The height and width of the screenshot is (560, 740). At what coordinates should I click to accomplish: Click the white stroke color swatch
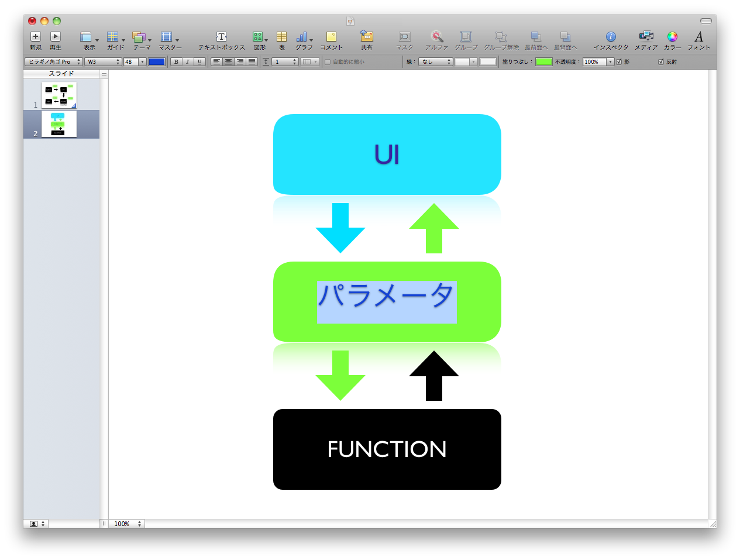tap(488, 61)
